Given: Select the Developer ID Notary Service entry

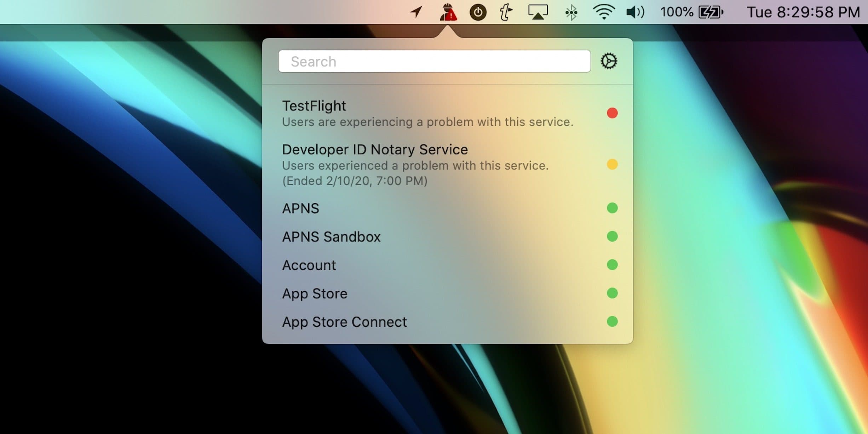Looking at the screenshot, I should [448, 165].
